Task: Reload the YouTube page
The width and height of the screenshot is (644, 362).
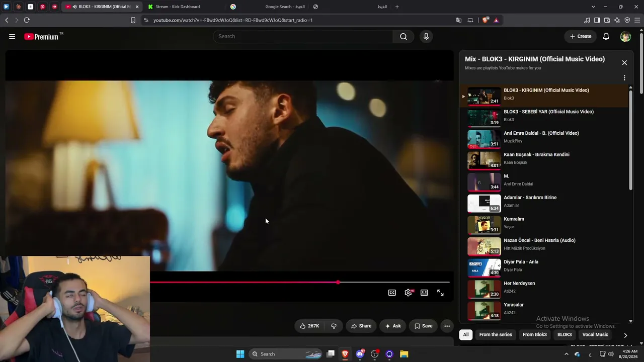Action: [x=27, y=20]
